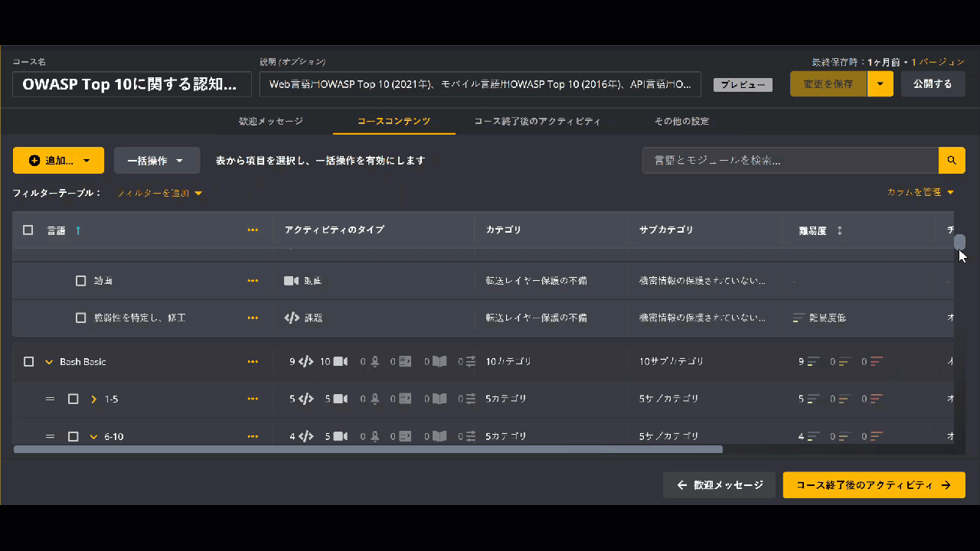
Task: Switch to the 歓迎メッセージ tab
Action: [271, 121]
